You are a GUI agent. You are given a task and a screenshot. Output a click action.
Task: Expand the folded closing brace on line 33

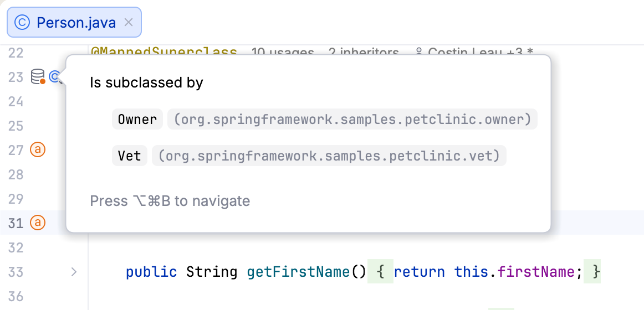tap(595, 272)
